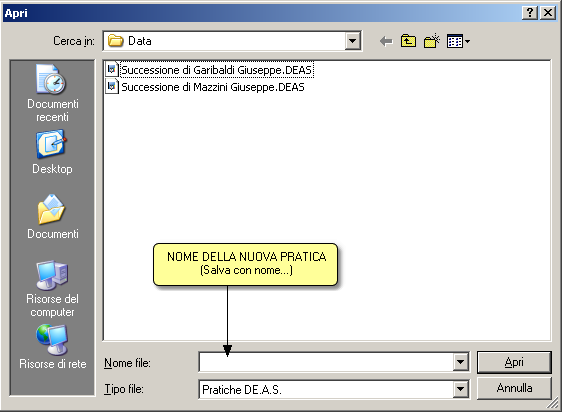Click the Annulla button
563x412 pixels.
click(x=514, y=388)
